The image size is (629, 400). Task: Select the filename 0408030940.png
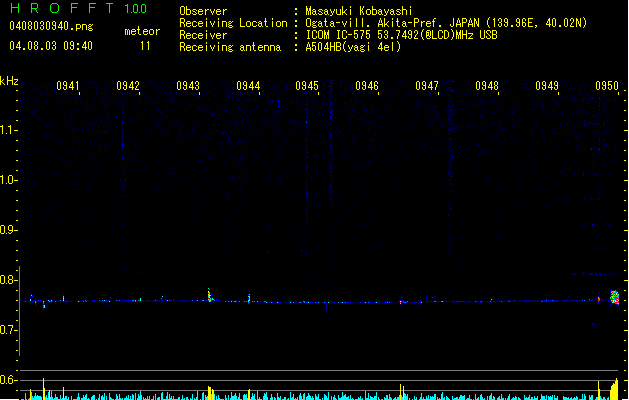[x=51, y=27]
